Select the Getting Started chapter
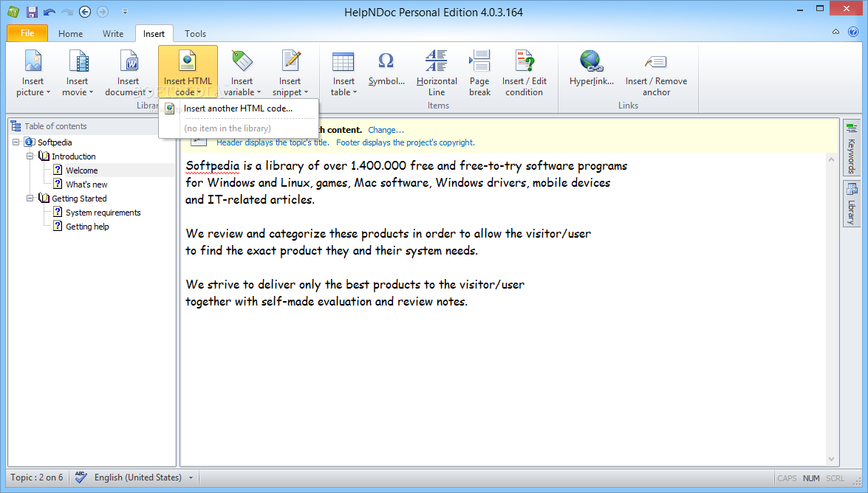868x493 pixels. (79, 199)
